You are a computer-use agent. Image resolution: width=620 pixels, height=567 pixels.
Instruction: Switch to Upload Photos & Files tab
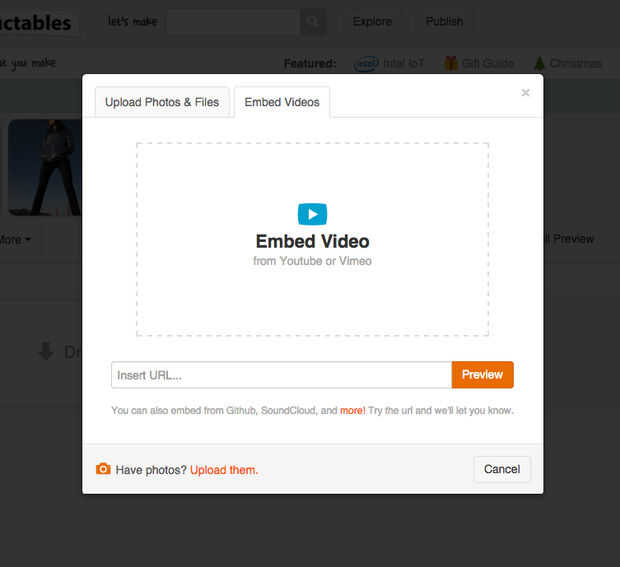(x=163, y=102)
